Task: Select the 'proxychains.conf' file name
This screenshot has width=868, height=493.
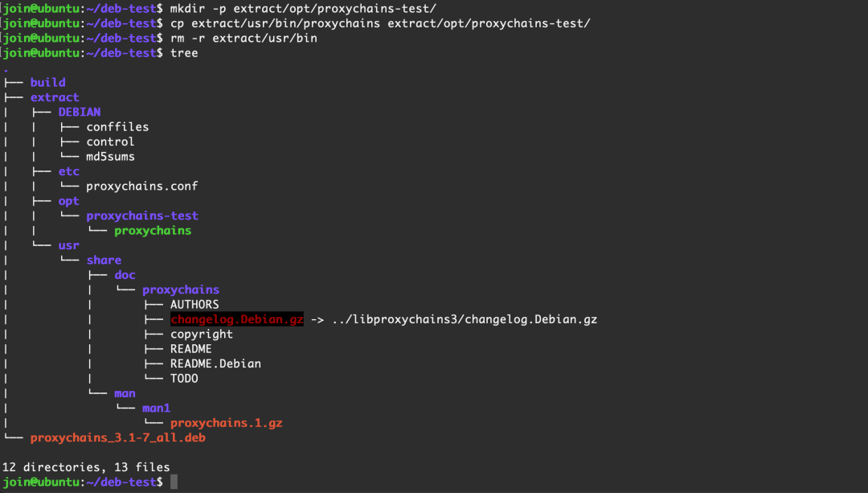Action: (141, 186)
